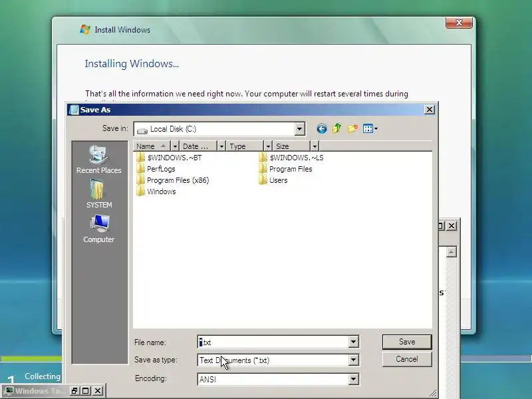Select the Windows folder
This screenshot has width=532, height=399.
point(156,192)
